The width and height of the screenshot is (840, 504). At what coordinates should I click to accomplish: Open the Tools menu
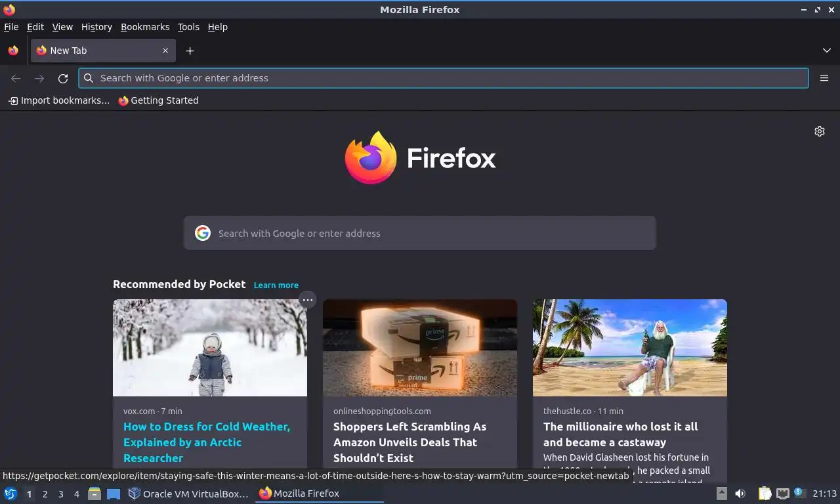click(x=188, y=27)
